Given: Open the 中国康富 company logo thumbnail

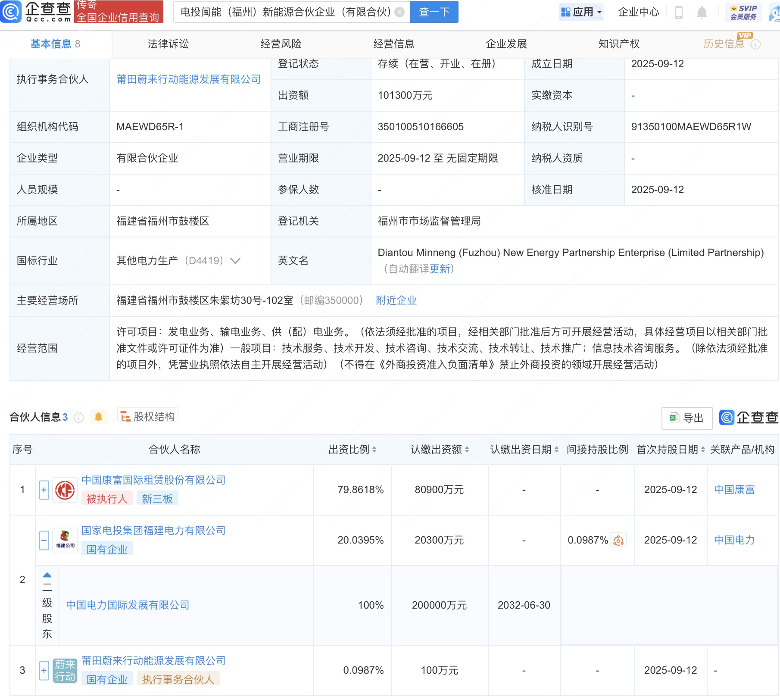Looking at the screenshot, I should (65, 491).
